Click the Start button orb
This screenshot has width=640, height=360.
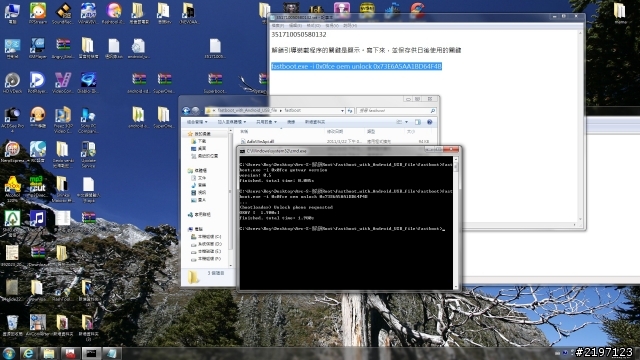point(9,353)
